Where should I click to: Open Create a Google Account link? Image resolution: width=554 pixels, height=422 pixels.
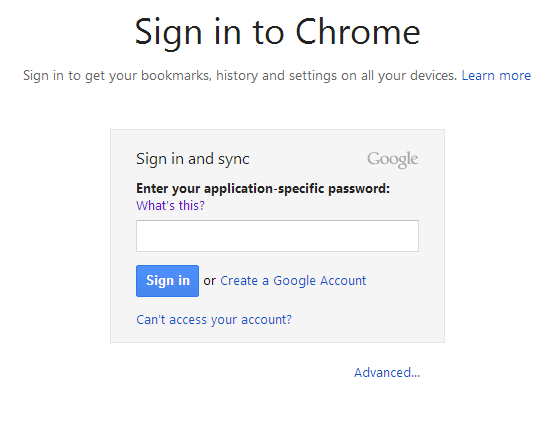[x=293, y=281]
